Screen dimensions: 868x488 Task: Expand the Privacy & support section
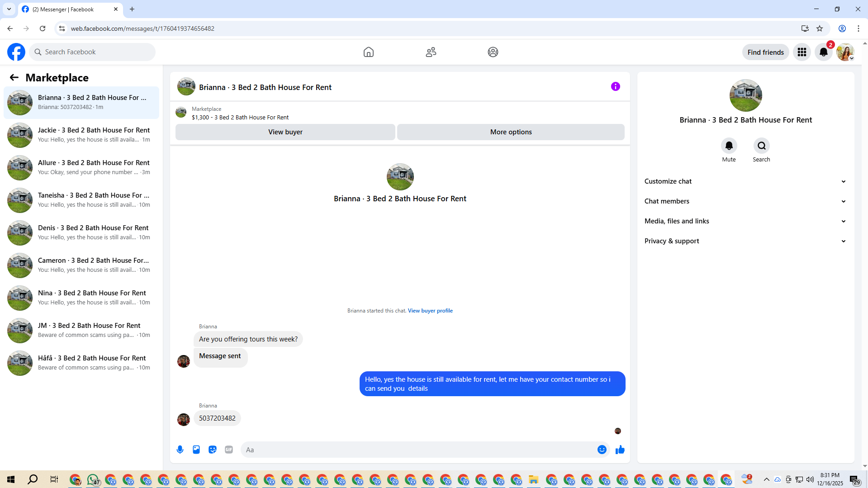[x=745, y=241]
